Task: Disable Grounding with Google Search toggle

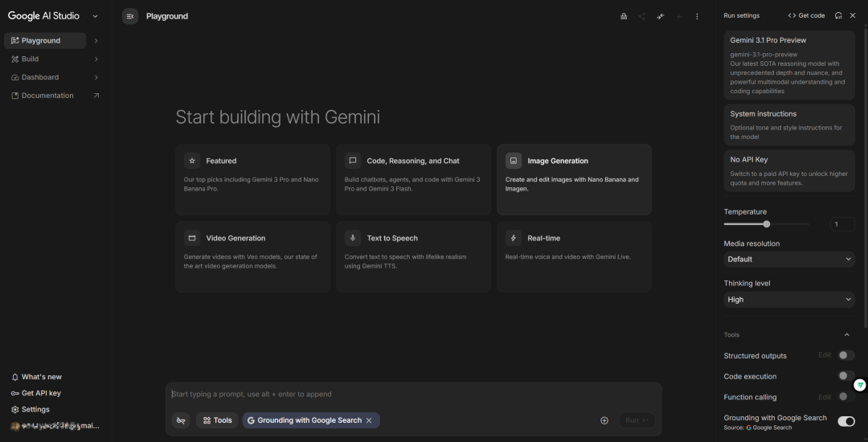Action: pos(845,421)
